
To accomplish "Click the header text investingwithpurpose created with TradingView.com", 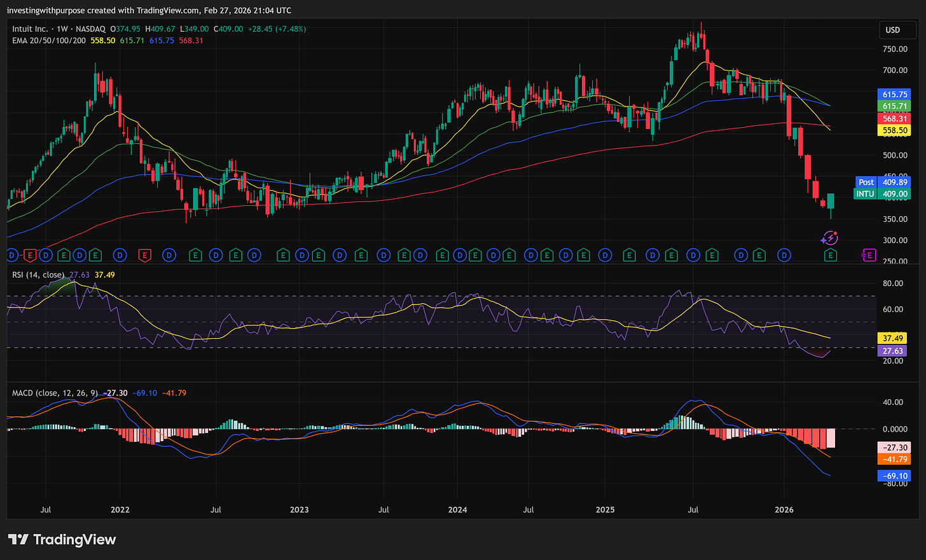I will pyautogui.click(x=104, y=10).
